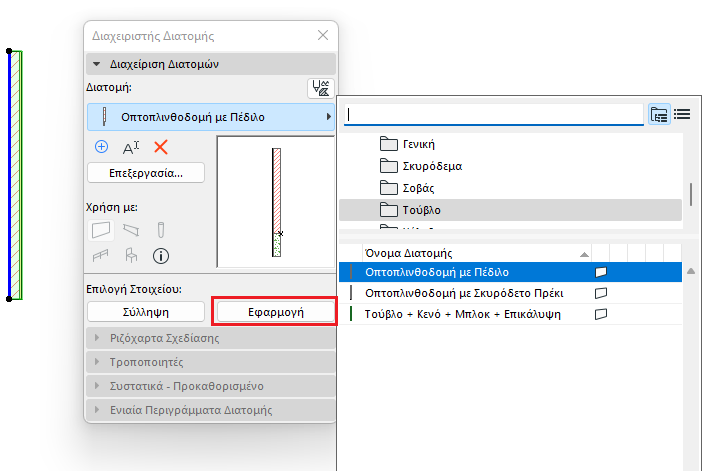Open the Σκυρόδεμα folder
This screenshot has height=471, width=707.
[421, 166]
